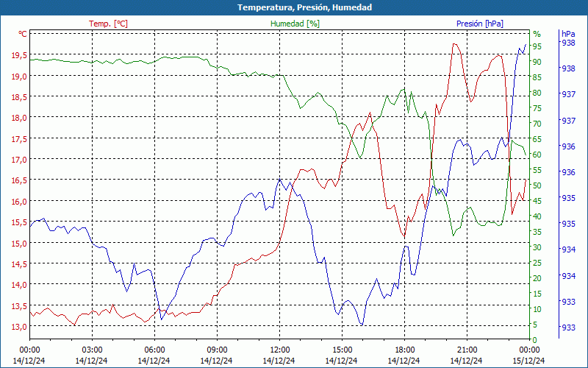This screenshot has width=588, height=368.
Task: Click '16,5' temperature tick label
Action: tap(19, 180)
